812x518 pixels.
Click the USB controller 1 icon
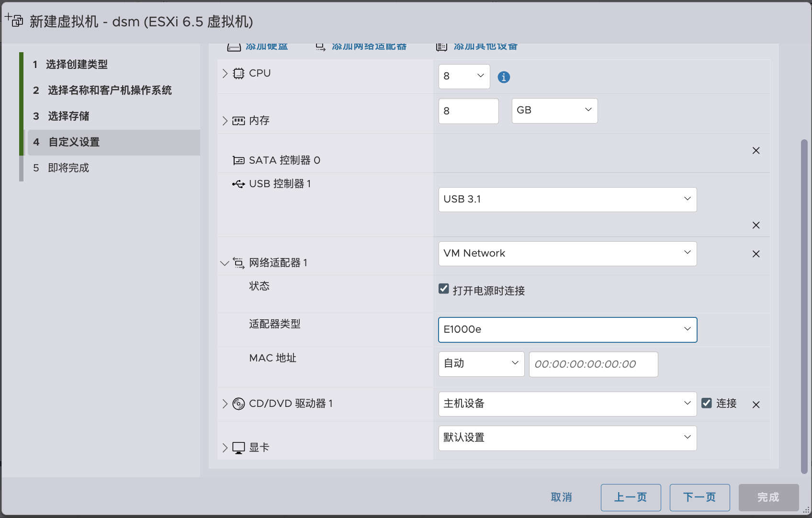[238, 184]
